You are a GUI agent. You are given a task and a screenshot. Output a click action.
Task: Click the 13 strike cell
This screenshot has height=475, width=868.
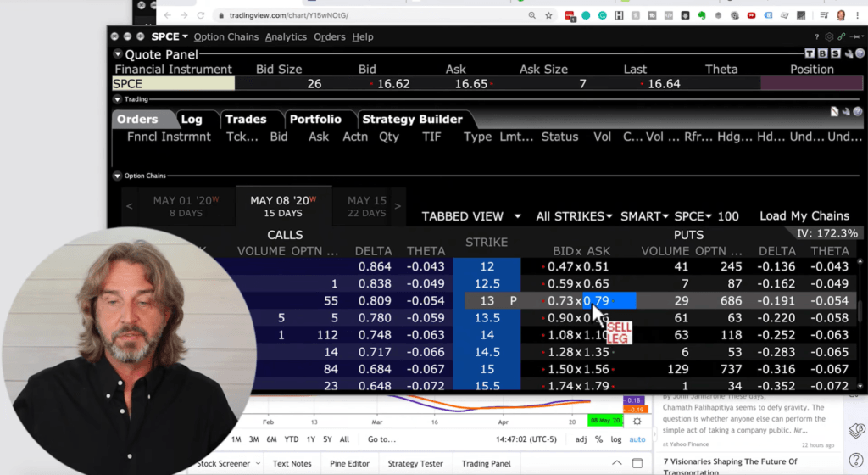[x=487, y=300]
